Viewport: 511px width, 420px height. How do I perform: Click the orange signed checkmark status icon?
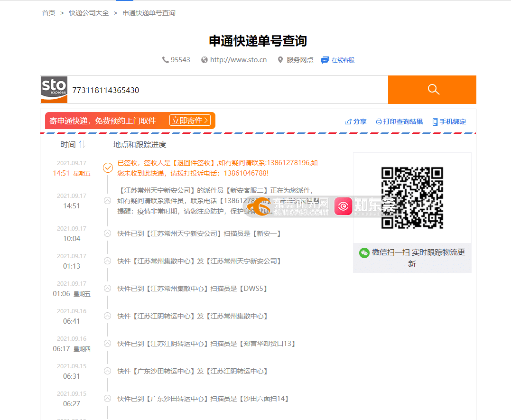pos(108,168)
